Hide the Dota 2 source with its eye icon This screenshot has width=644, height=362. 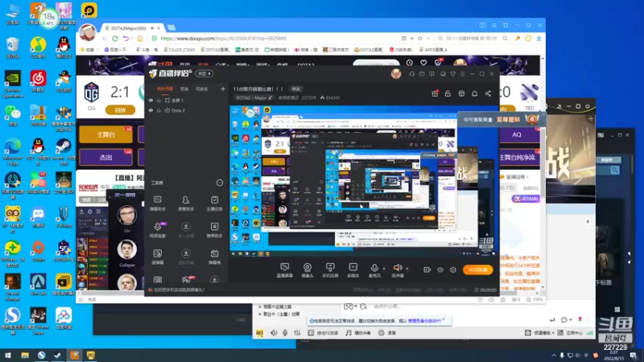pyautogui.click(x=151, y=110)
